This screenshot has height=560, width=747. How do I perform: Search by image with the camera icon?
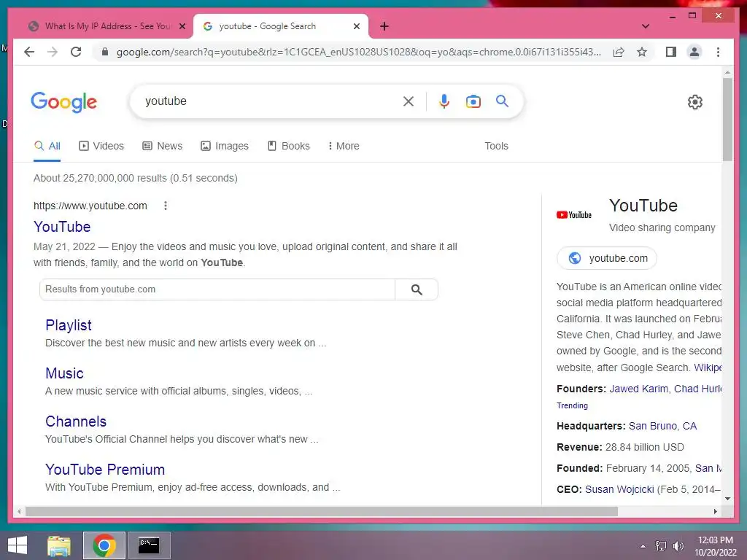473,101
